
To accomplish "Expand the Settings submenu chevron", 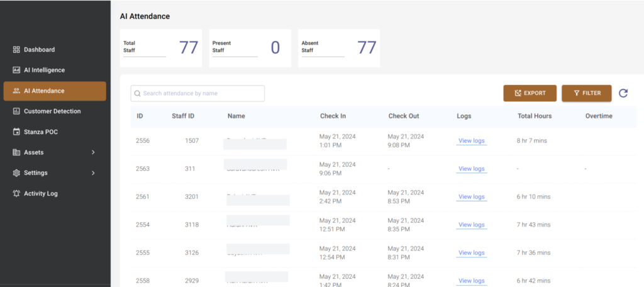I will click(93, 173).
